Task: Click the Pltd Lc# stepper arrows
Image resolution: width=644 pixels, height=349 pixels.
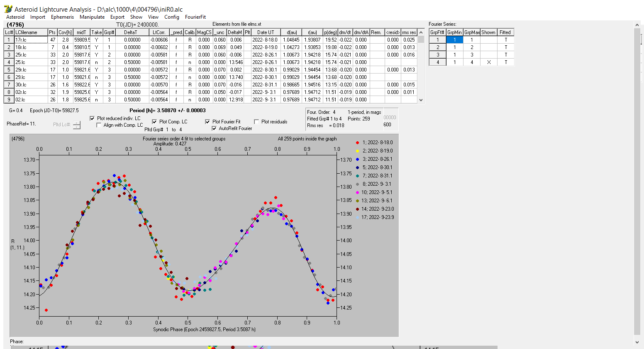Action: (x=77, y=125)
